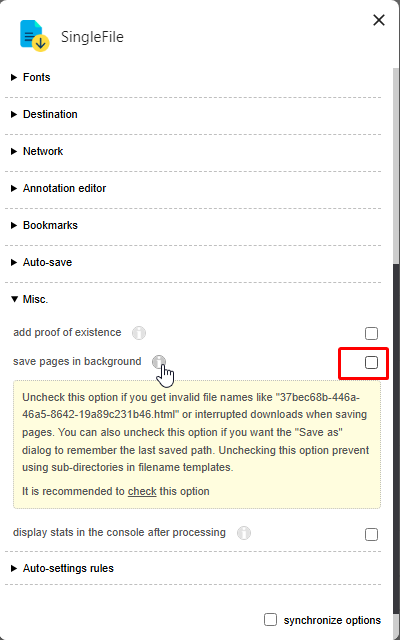The height and width of the screenshot is (640, 400).
Task: Click the SingleFile logo icon
Action: coord(35,36)
